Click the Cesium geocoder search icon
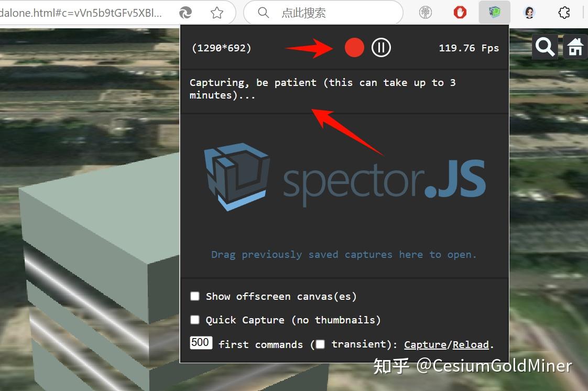The image size is (588, 391). (x=545, y=47)
